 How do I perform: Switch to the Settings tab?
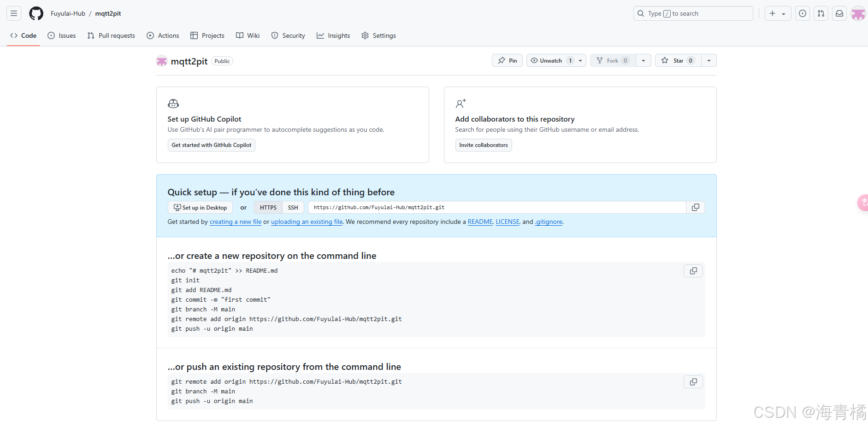[378, 35]
